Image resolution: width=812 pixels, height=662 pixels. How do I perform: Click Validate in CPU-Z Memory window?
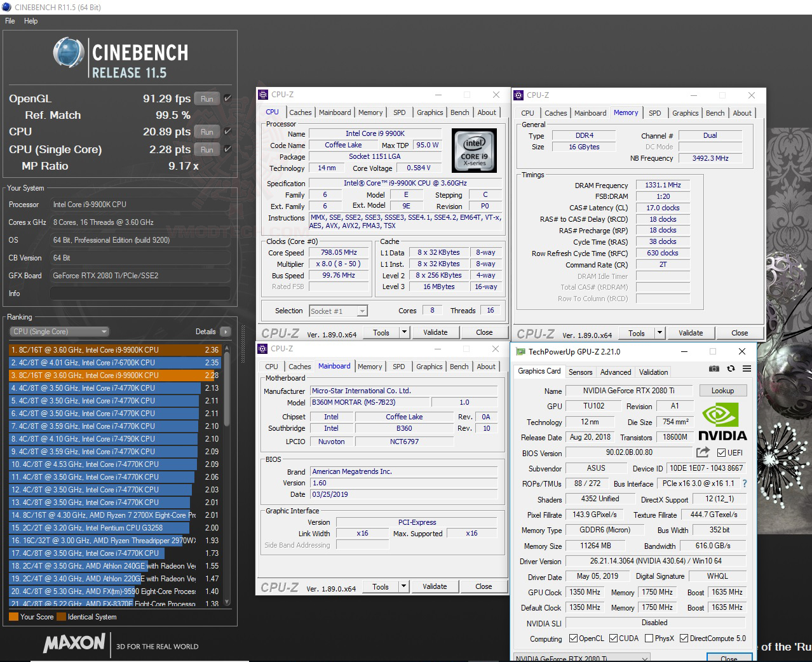click(691, 332)
